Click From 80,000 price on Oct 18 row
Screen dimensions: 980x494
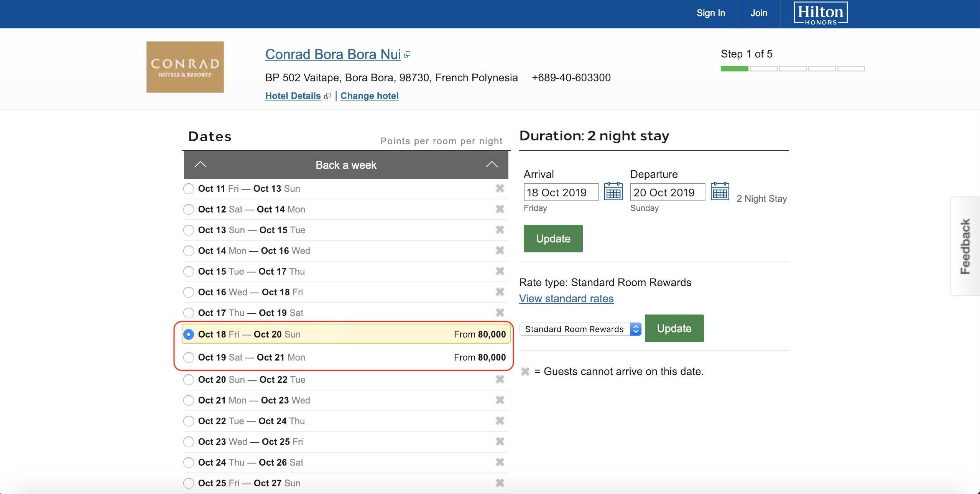pyautogui.click(x=480, y=334)
